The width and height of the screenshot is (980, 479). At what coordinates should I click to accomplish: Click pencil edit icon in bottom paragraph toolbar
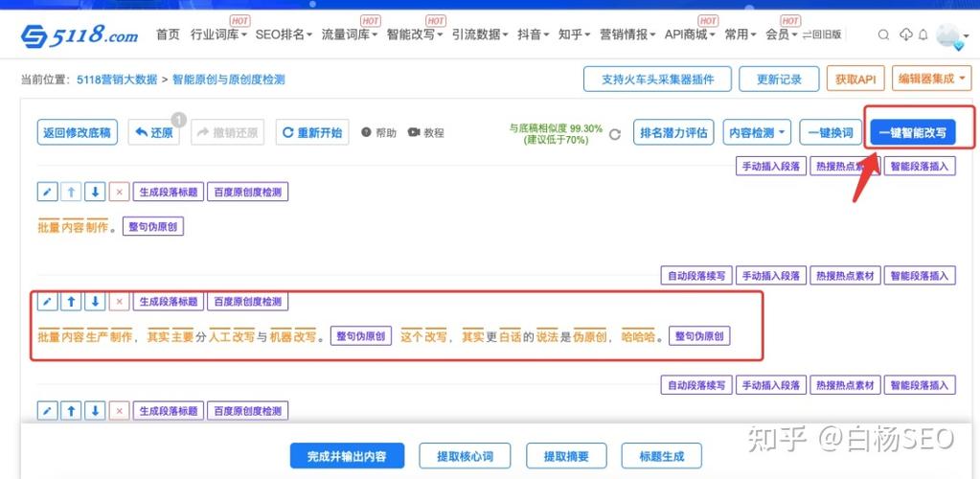pyautogui.click(x=47, y=411)
